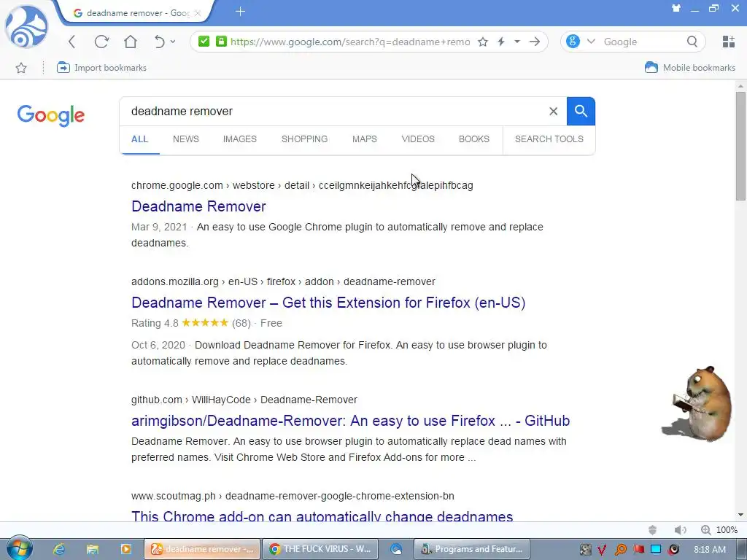Go back with the back arrow
Screen dimensions: 747x560
(x=72, y=42)
